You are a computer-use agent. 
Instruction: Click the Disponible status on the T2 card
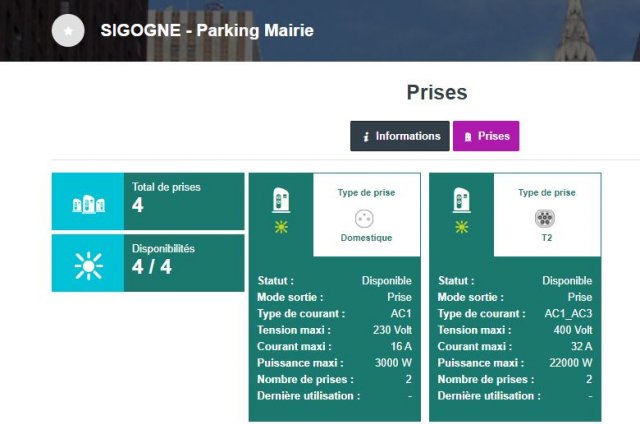[567, 281]
